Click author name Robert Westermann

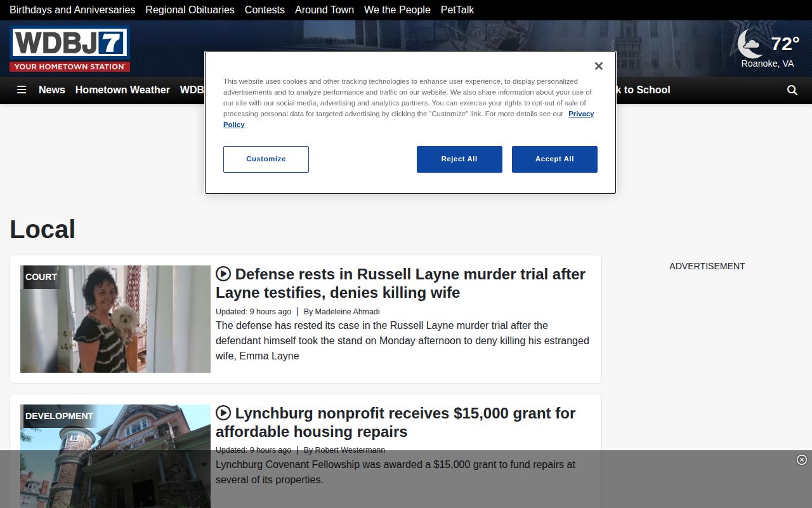[350, 450]
